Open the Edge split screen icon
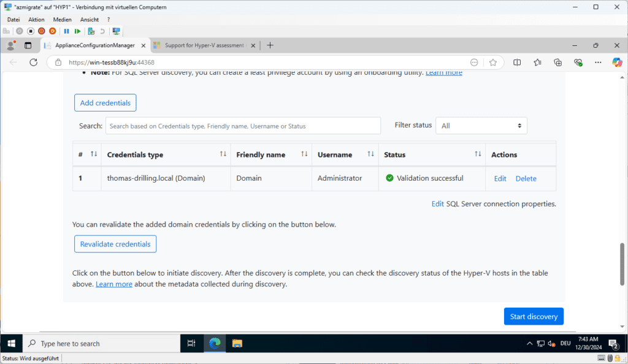This screenshot has height=364, width=628. (x=517, y=63)
